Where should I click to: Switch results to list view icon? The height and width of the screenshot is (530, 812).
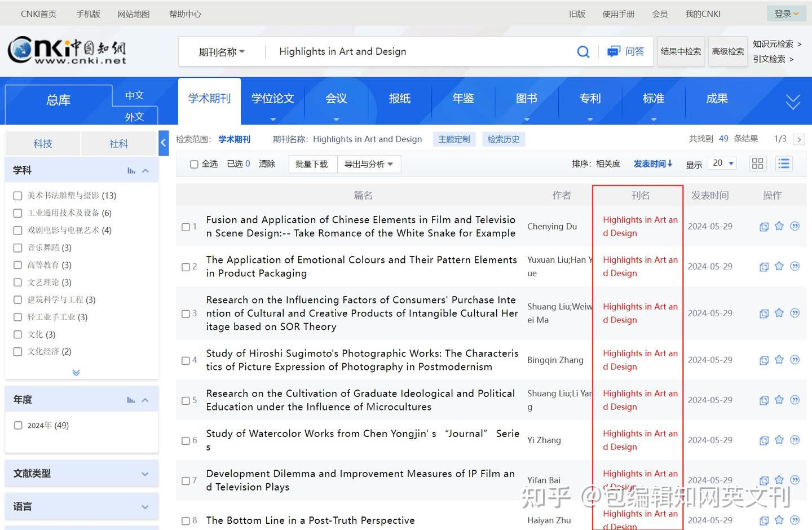(x=783, y=164)
